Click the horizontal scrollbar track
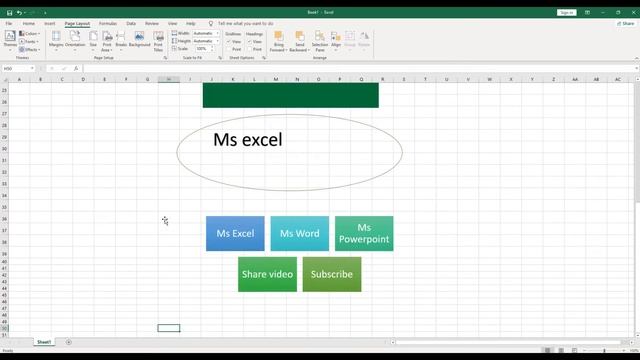This screenshot has width=640, height=360. tap(508, 342)
